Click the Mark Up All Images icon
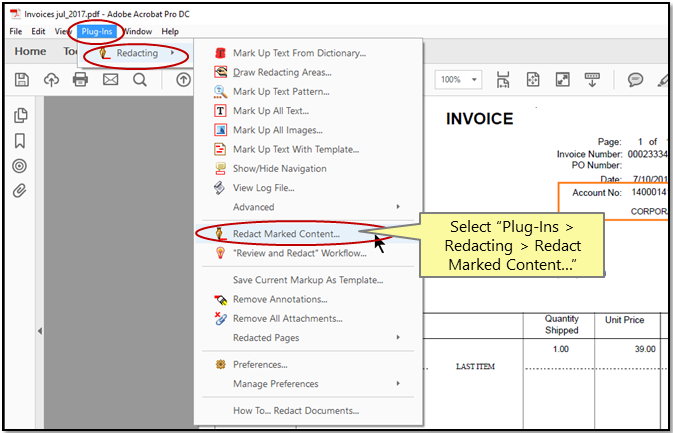 tap(221, 130)
